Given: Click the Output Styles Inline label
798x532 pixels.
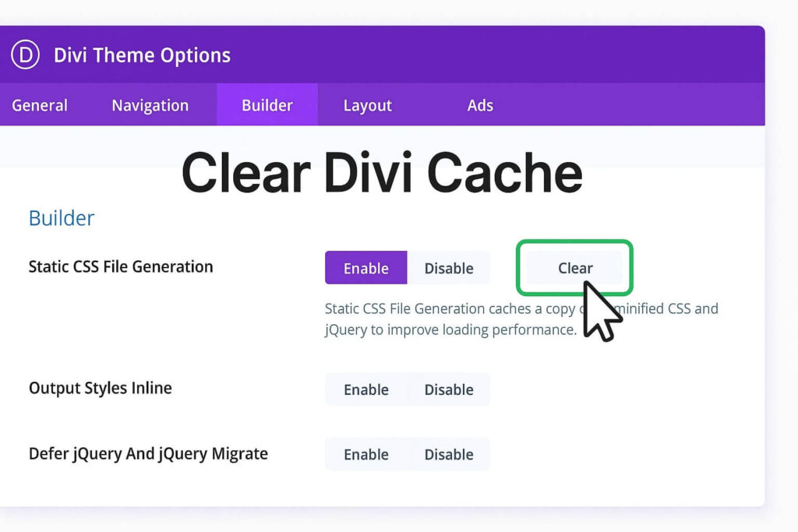Looking at the screenshot, I should (x=100, y=388).
